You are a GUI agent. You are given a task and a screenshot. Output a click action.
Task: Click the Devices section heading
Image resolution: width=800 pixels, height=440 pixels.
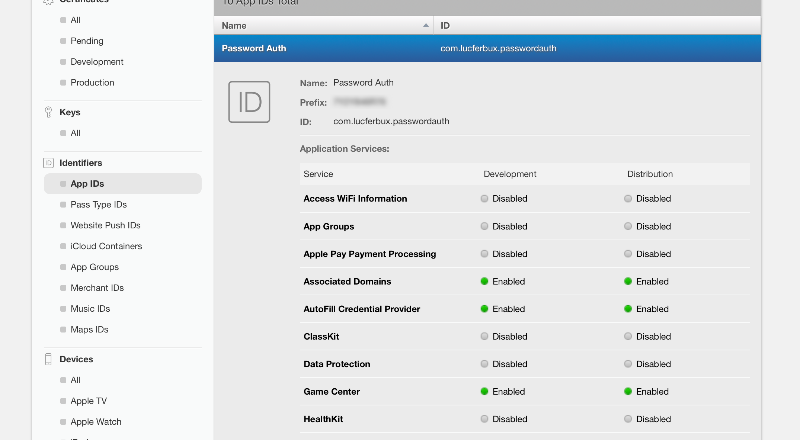[76, 359]
